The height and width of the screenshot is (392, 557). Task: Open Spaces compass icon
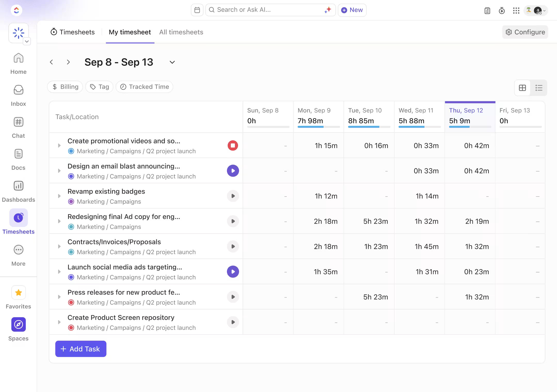(x=18, y=324)
